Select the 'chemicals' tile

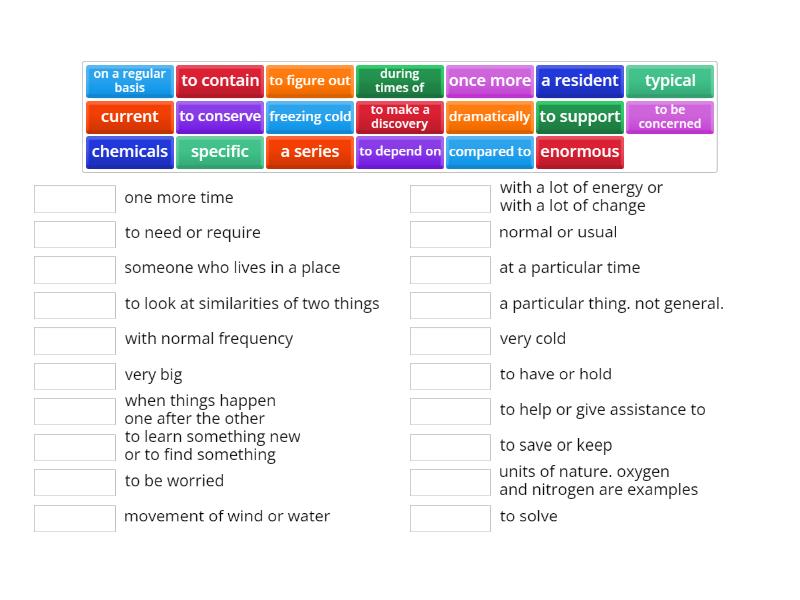(129, 152)
